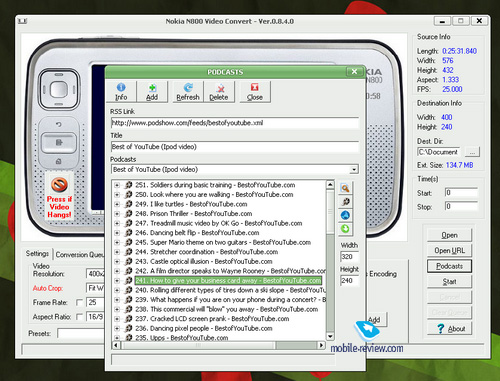500x381 pixels.
Task: Select episode 237 Cracked LCD screen prank
Action: [x=212, y=319]
